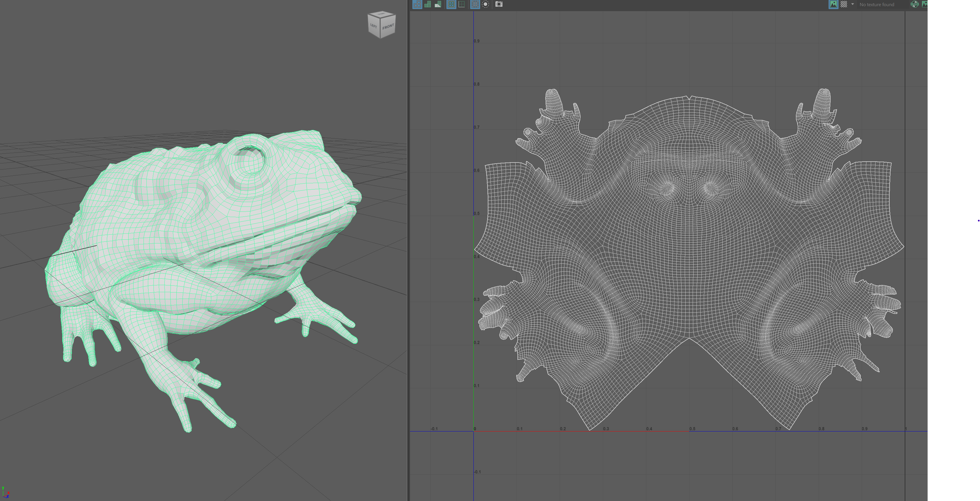Toggle the wireframe UV display icon

tap(417, 4)
